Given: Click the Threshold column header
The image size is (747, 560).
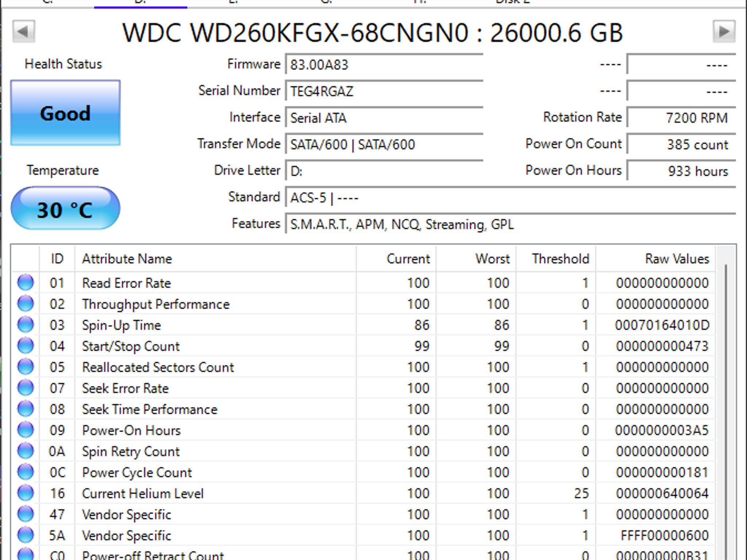Looking at the screenshot, I should click(x=556, y=259).
